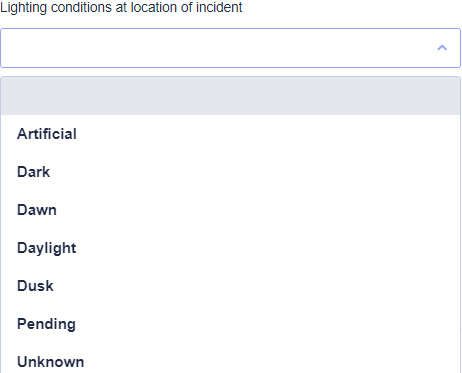462x373 pixels.
Task: Mark the incident lighting as Dark
Action: coord(231,172)
